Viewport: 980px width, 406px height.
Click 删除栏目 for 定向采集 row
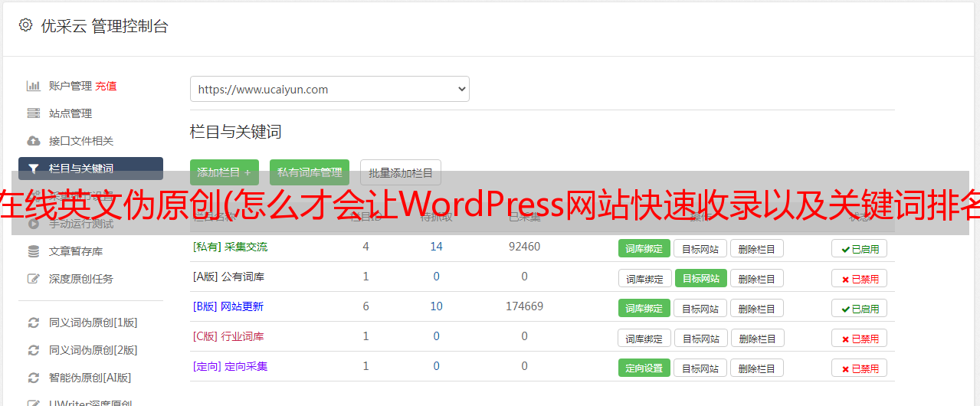(x=756, y=368)
